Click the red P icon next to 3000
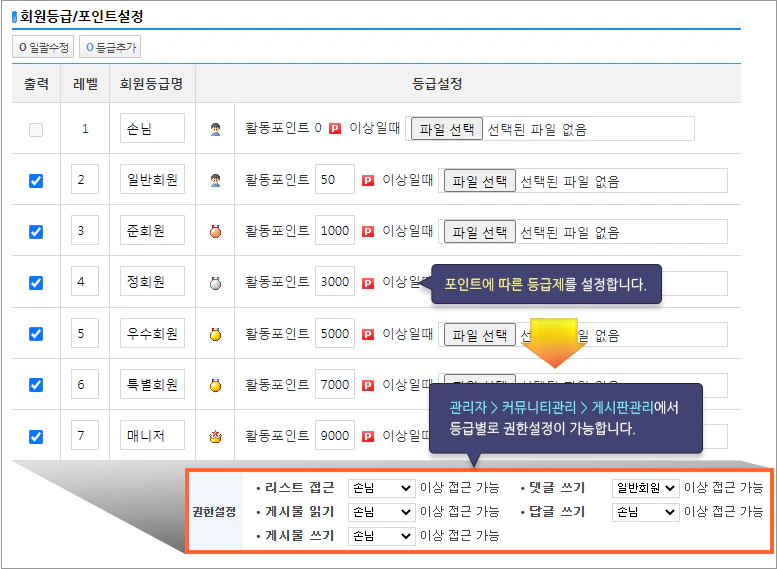The image size is (777, 569). coord(368,283)
